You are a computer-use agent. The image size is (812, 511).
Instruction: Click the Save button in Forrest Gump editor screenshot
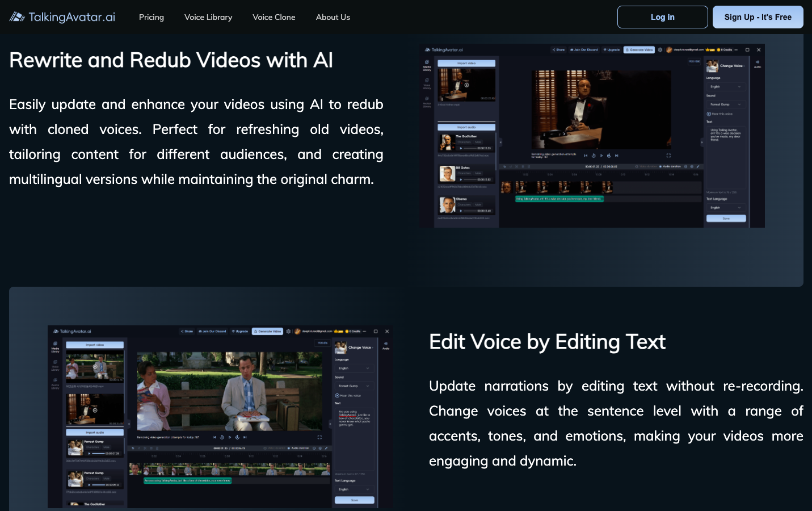(354, 500)
